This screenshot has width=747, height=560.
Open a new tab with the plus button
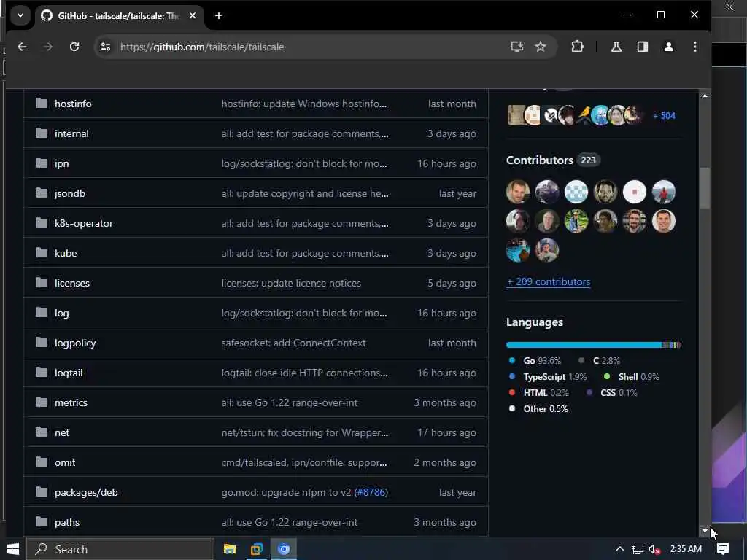coord(219,15)
